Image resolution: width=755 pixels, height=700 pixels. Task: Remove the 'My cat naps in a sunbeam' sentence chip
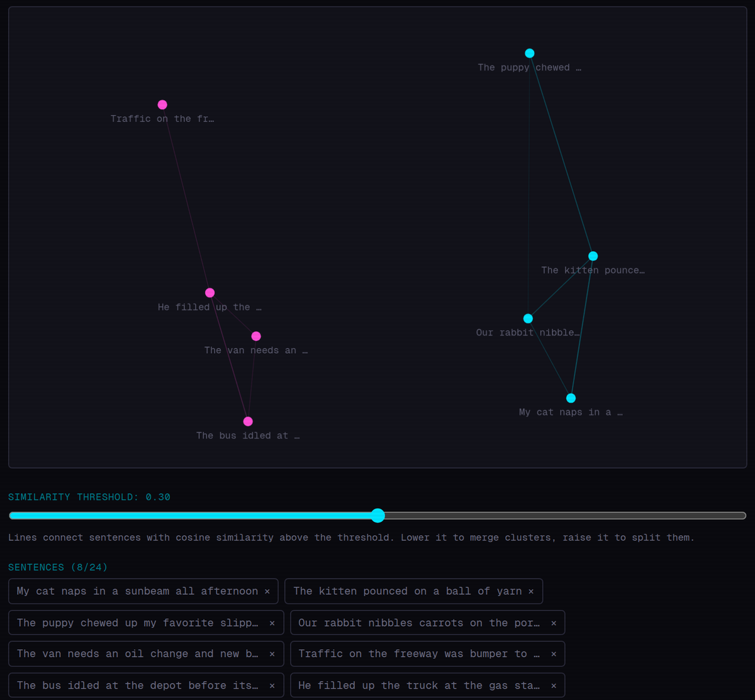(x=267, y=592)
